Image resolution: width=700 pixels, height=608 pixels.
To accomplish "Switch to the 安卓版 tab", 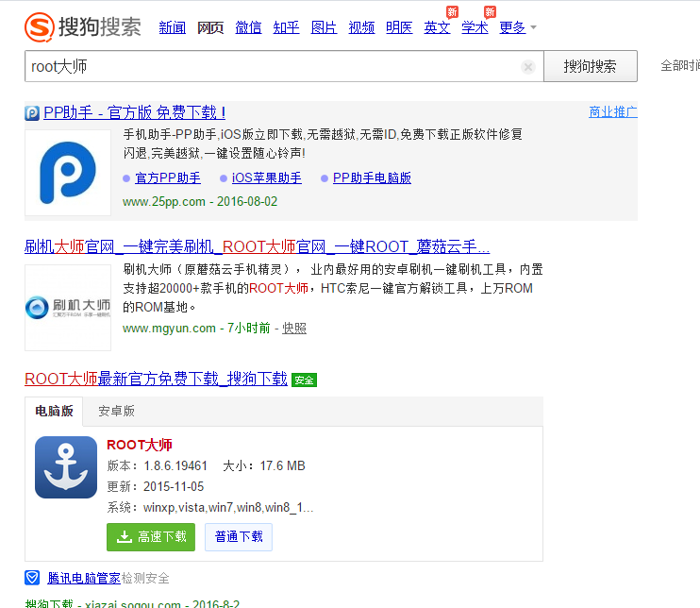I will [x=117, y=411].
